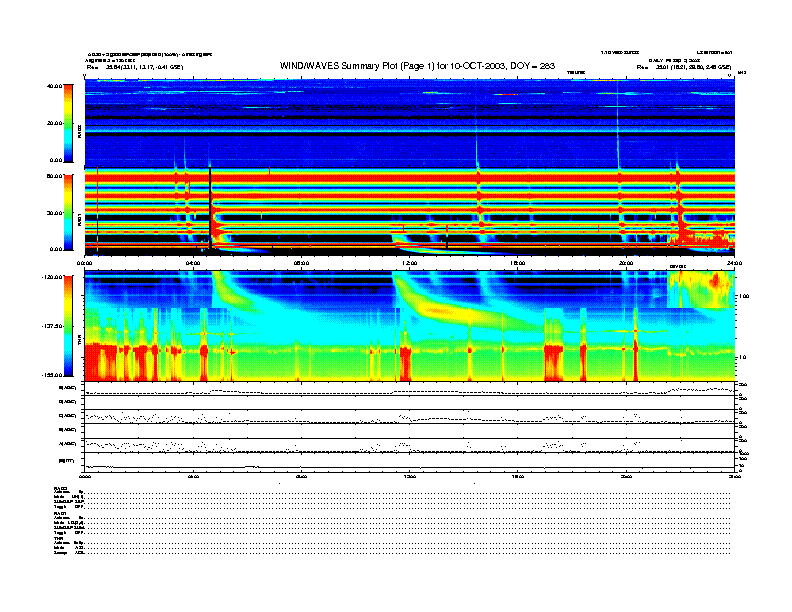Click the 24:00 tick label under the red-banded spectrogram
This screenshot has width=792, height=612.
pos(734,263)
